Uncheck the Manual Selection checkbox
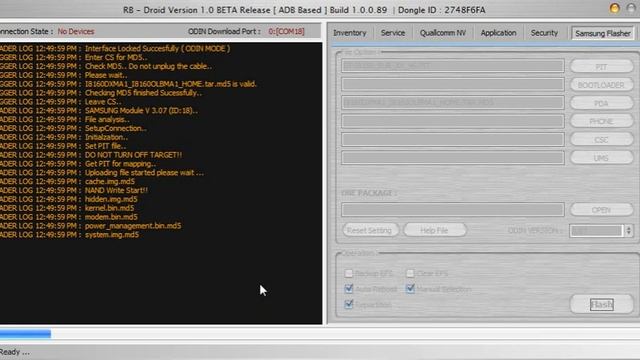This screenshot has width=640, height=360. pyautogui.click(x=410, y=289)
